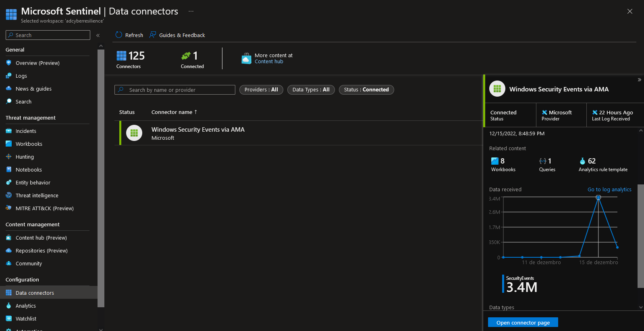The width and height of the screenshot is (644, 331).
Task: Click the Analytics flask icon in sidebar
Action: click(9, 306)
